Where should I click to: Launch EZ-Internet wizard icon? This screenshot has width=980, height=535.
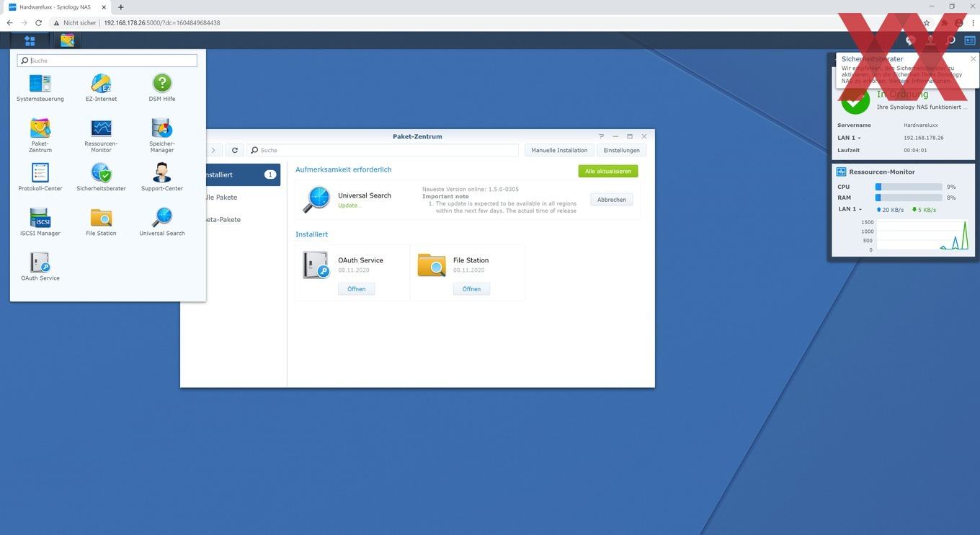coord(101,87)
